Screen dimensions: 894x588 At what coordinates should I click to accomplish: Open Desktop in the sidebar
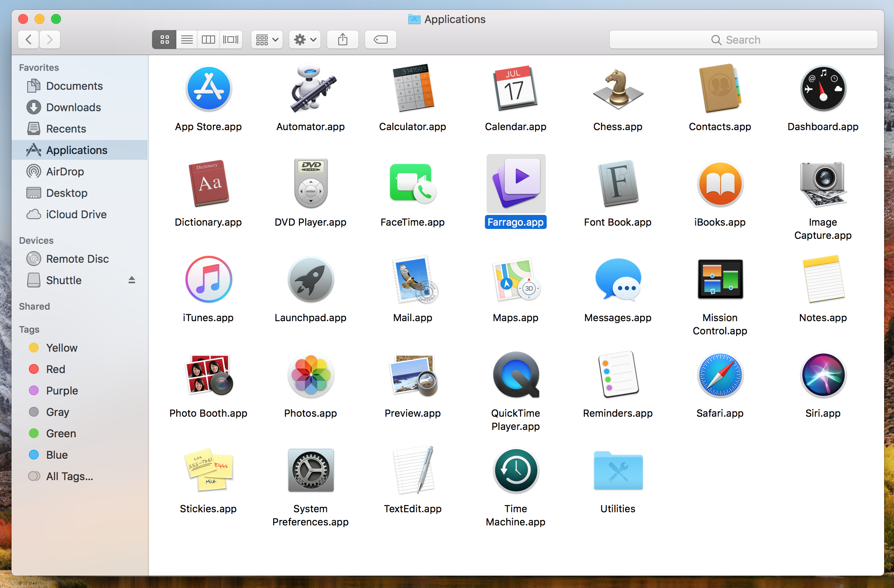[x=80, y=193]
